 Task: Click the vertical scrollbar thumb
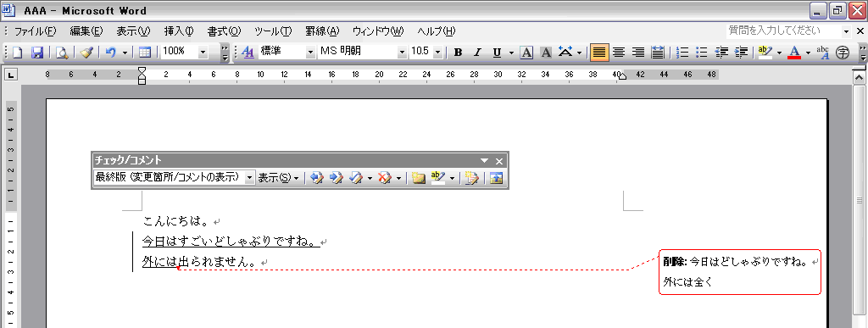tap(859, 201)
